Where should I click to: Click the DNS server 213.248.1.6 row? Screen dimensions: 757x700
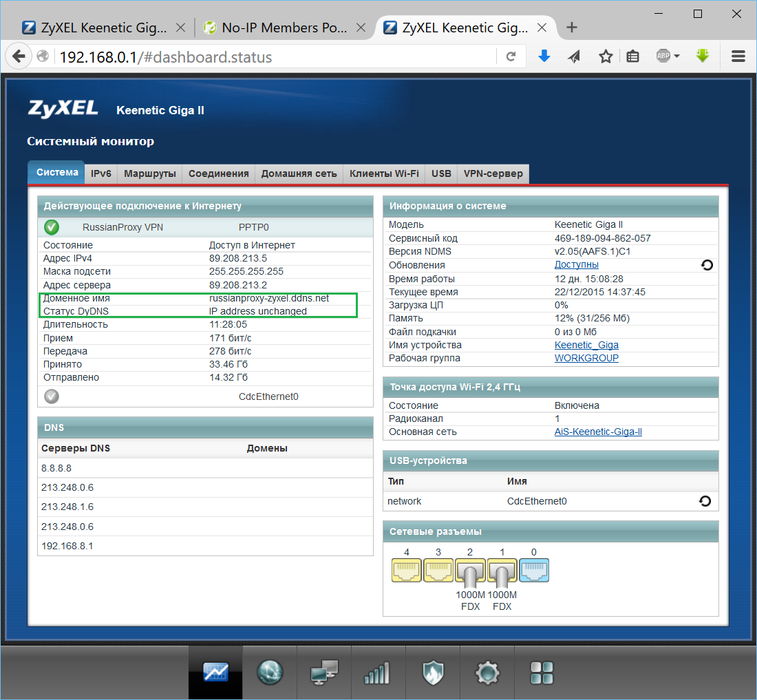(205, 507)
